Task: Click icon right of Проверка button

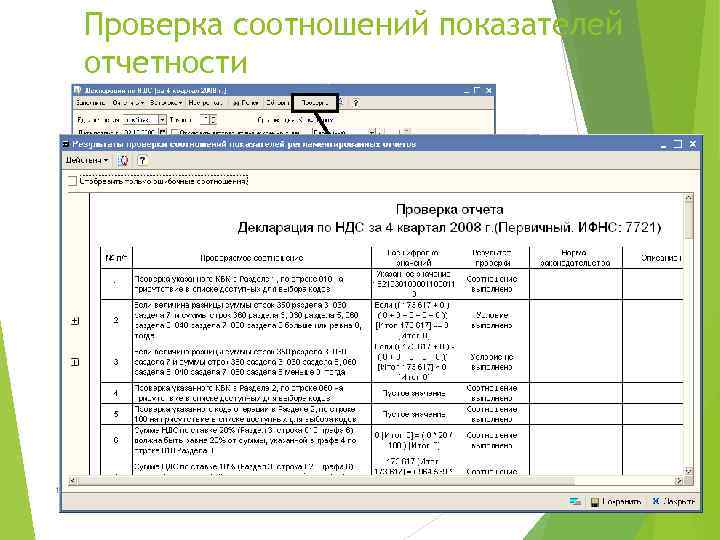Action: (x=341, y=103)
